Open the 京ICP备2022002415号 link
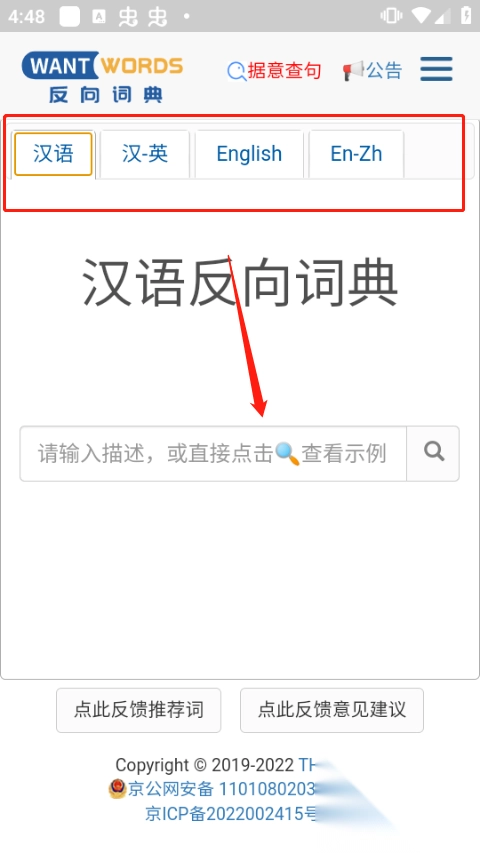 click(x=231, y=814)
